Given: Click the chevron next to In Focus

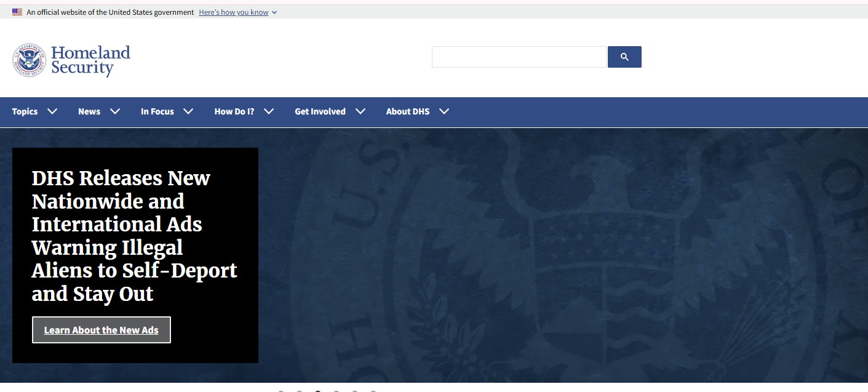Looking at the screenshot, I should [x=188, y=111].
